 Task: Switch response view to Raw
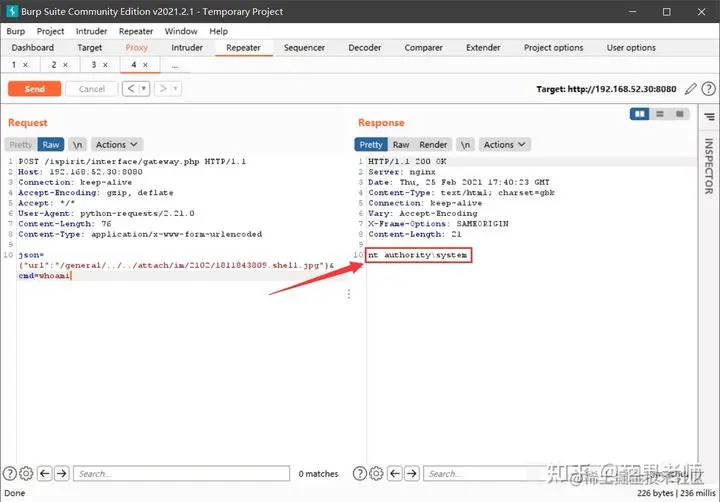[x=401, y=145]
